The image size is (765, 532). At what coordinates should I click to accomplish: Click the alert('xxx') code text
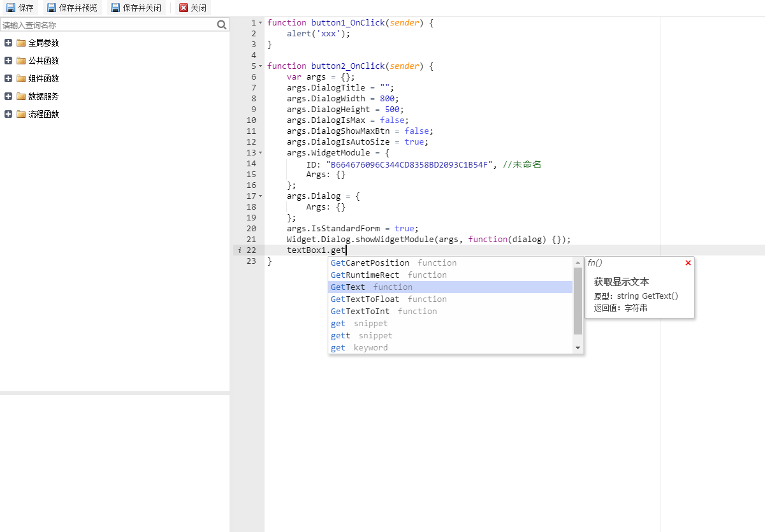[x=319, y=33]
